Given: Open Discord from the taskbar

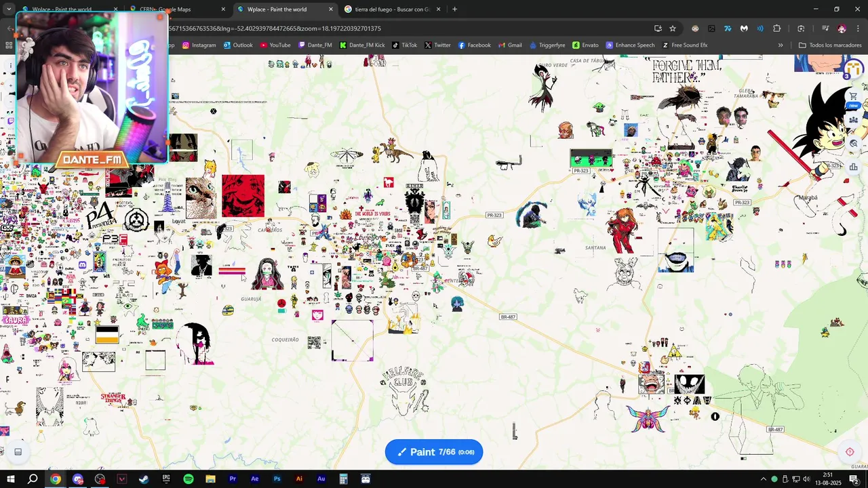Looking at the screenshot, I should tap(77, 479).
